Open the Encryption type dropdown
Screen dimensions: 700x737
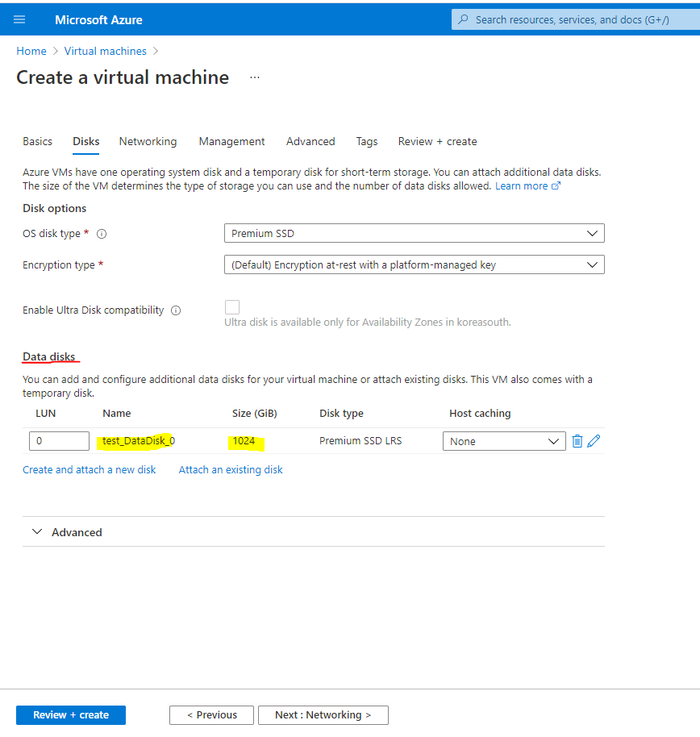[x=415, y=264]
